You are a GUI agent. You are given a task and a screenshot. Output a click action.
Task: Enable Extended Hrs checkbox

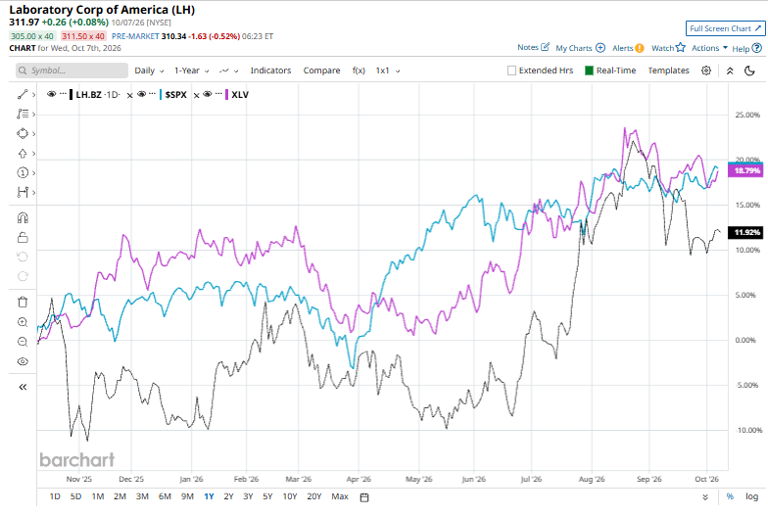pos(512,70)
